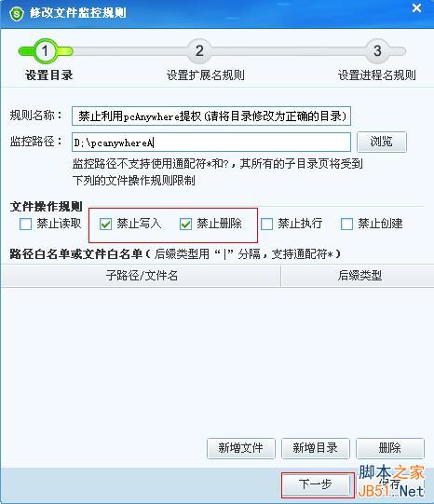The image size is (434, 504).
Task: Enable the 禁止执行 checkbox
Action: pos(266,224)
